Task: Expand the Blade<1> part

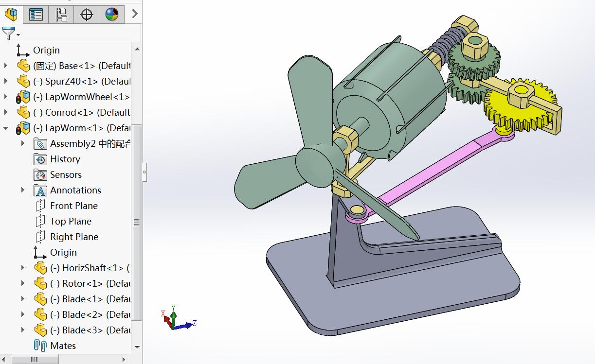Action: (x=23, y=299)
